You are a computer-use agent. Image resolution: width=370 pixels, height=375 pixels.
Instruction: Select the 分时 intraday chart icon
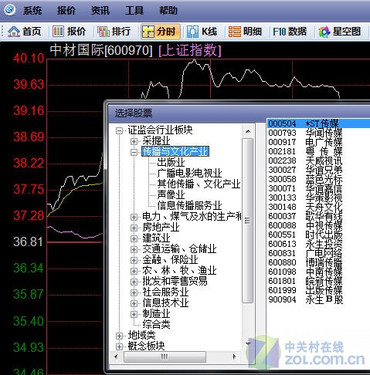(x=161, y=32)
